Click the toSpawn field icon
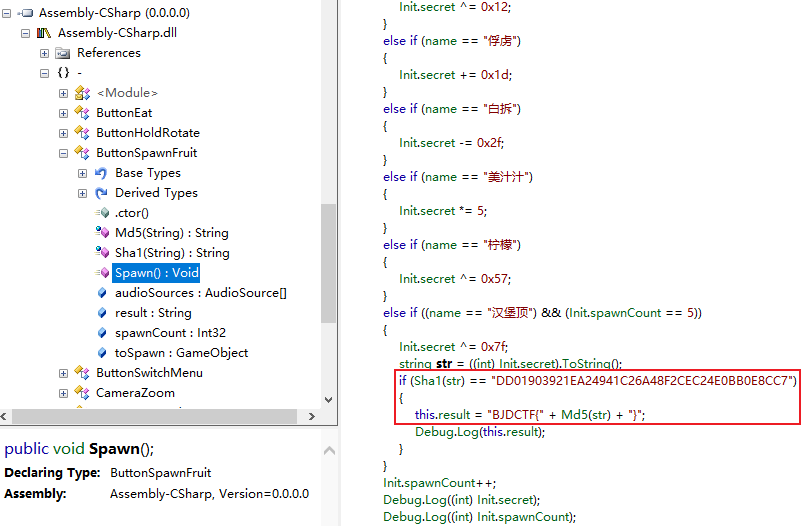This screenshot has height=526, width=806. (x=102, y=353)
